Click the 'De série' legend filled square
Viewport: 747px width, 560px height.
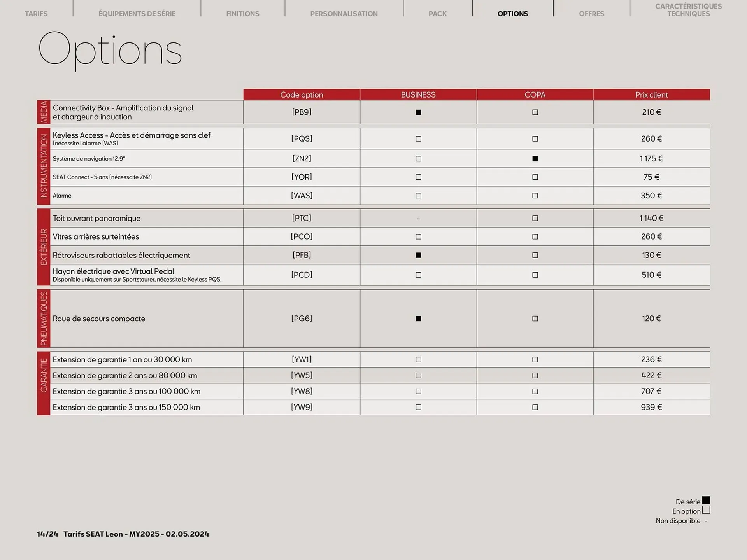tap(706, 500)
